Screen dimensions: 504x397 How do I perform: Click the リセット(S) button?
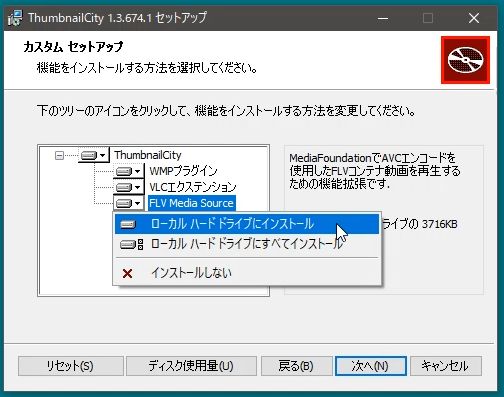coord(71,366)
